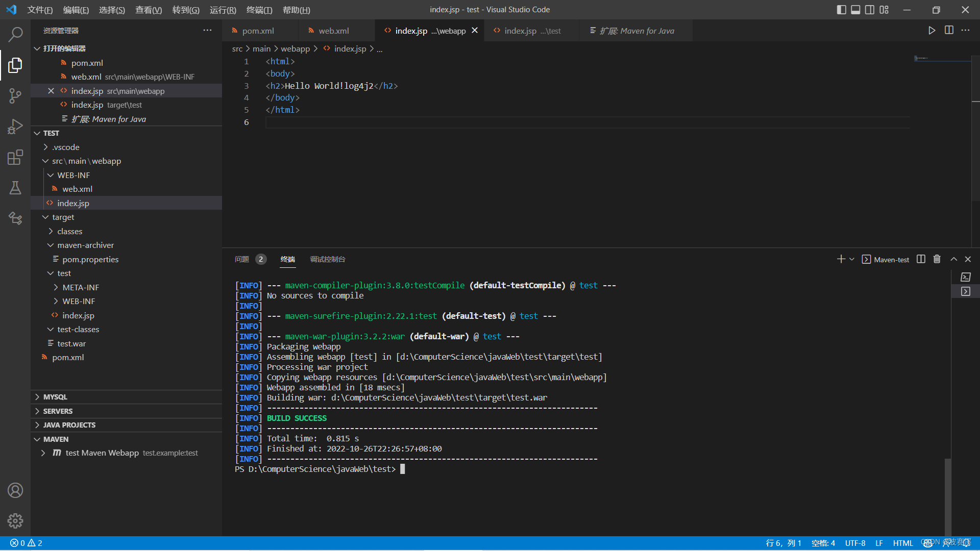Screen dimensions: 980x551
Task: Collapse the TEST folder section
Action: [37, 133]
